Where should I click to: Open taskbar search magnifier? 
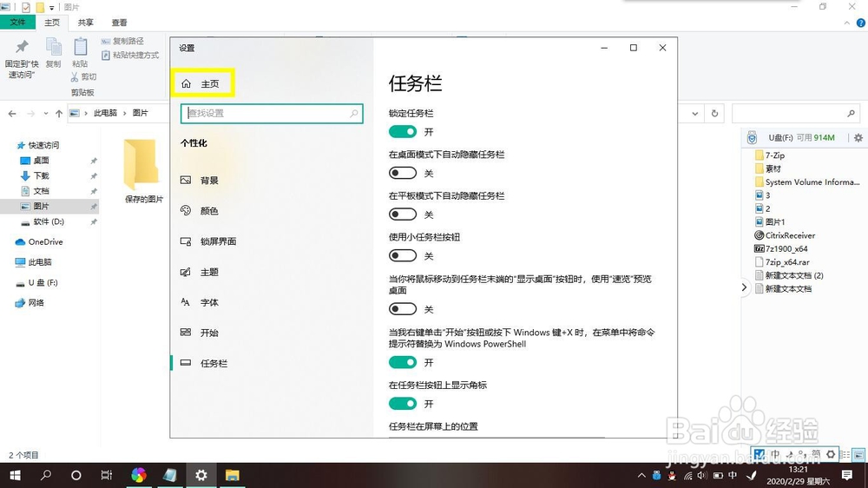(x=46, y=475)
